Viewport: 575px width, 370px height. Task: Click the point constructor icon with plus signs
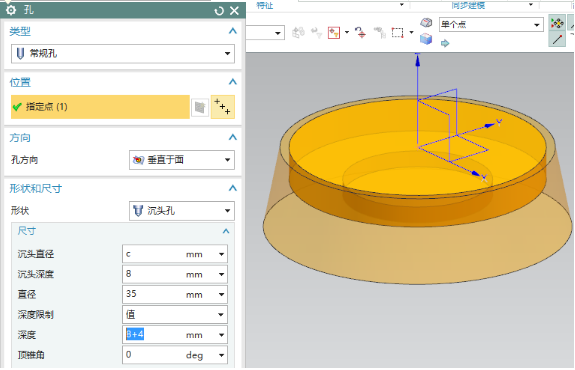pos(223,107)
